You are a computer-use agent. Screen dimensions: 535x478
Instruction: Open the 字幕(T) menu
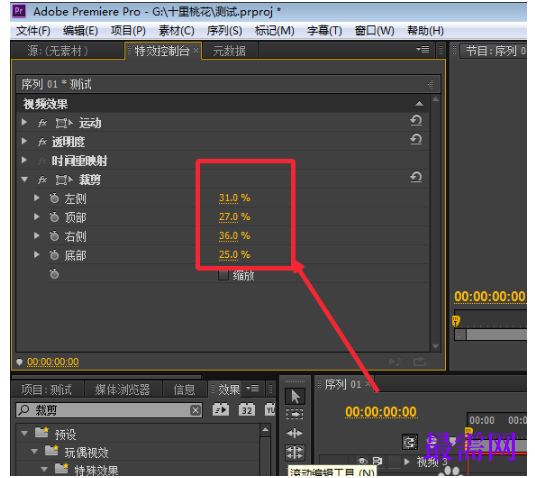(x=324, y=31)
